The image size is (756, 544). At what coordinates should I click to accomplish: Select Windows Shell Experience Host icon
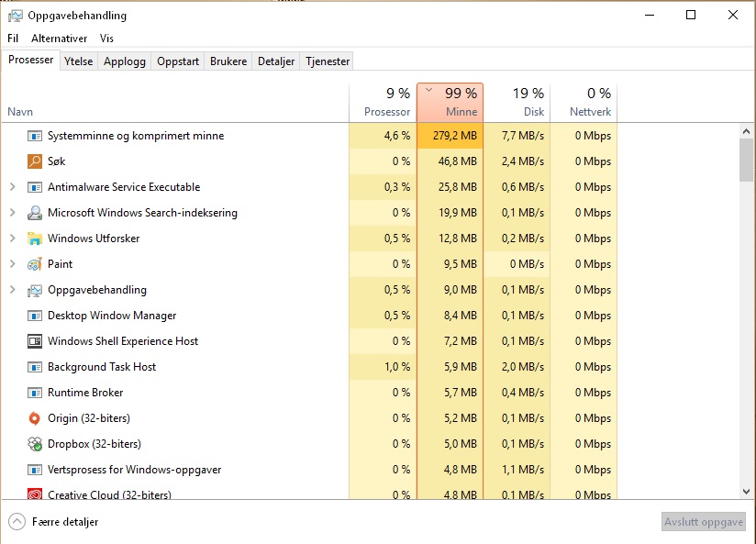click(x=35, y=341)
